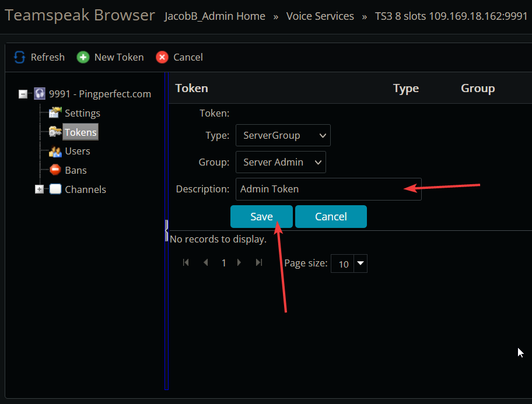The image size is (532, 404).
Task: Select the 9991 server headset icon
Action: [x=40, y=94]
